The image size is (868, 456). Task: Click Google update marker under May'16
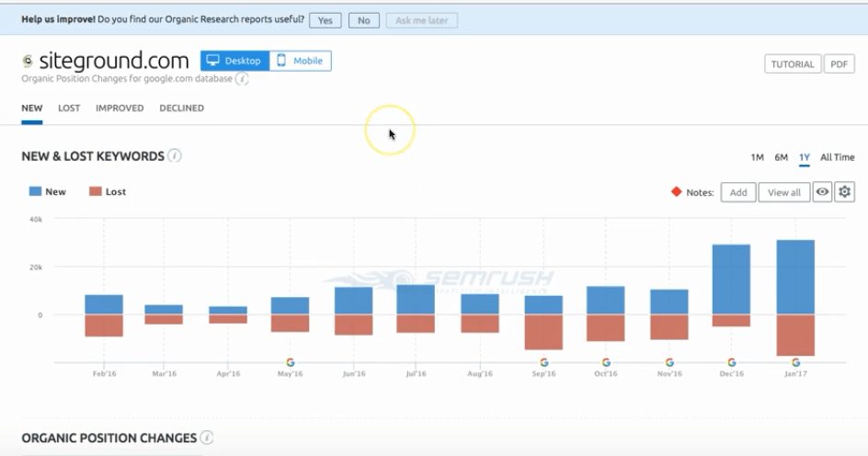click(290, 362)
